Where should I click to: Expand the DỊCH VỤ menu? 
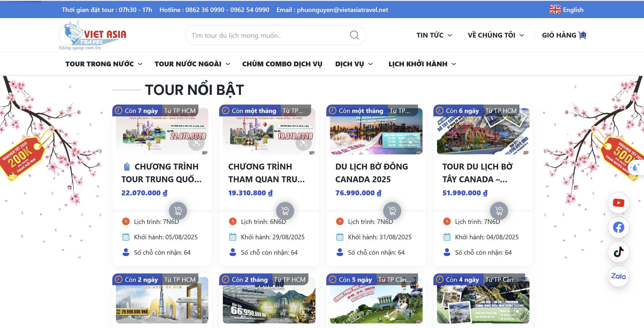[x=354, y=64]
